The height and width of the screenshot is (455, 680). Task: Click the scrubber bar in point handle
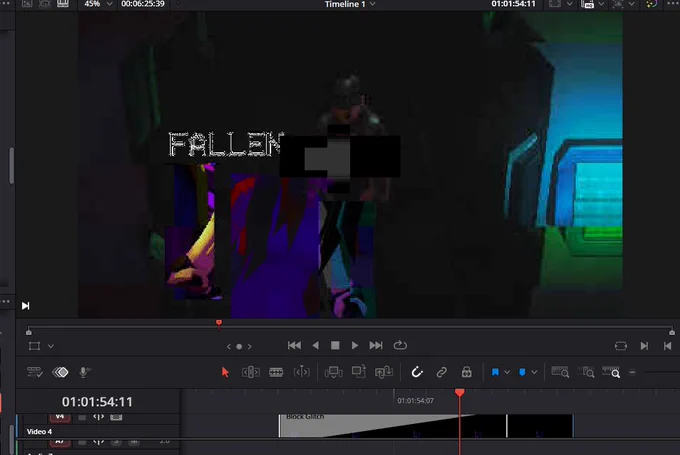[29, 332]
